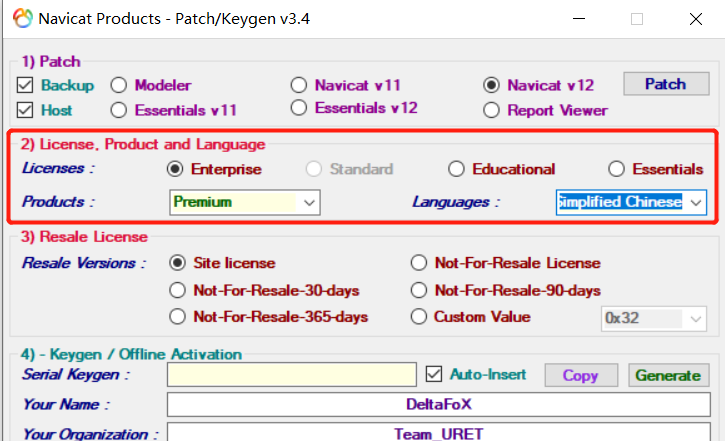725x441 pixels.
Task: Click into the Serial Keygen field
Action: (292, 374)
